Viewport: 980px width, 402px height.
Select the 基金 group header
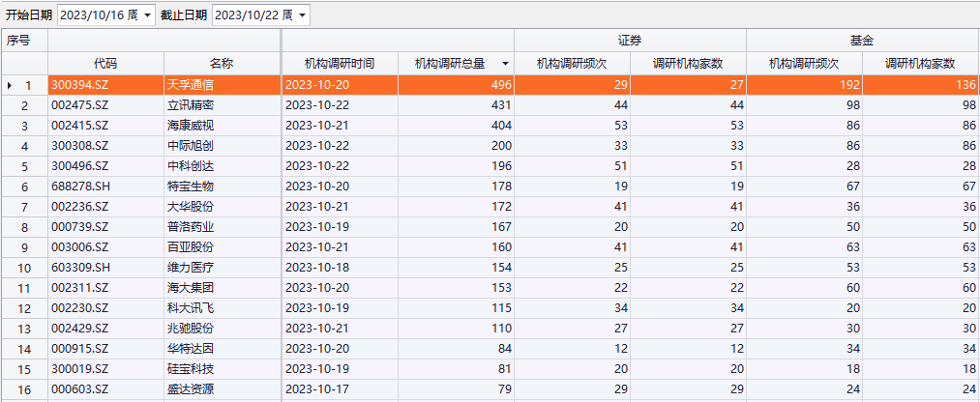862,41
